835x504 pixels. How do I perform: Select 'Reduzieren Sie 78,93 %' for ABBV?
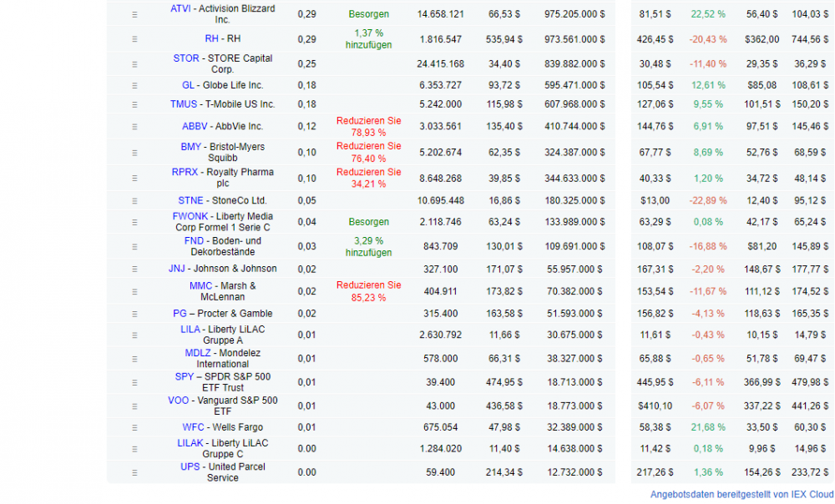coord(368,127)
